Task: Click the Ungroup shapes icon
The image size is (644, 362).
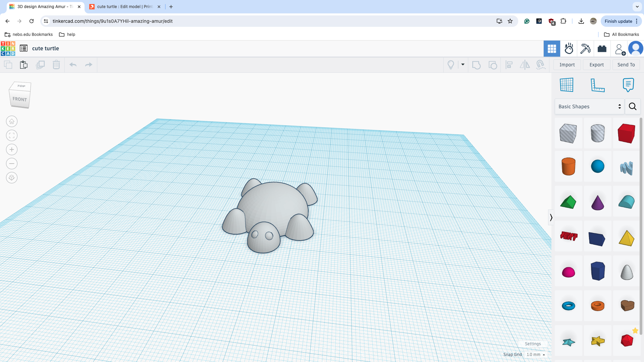Action: 493,65
